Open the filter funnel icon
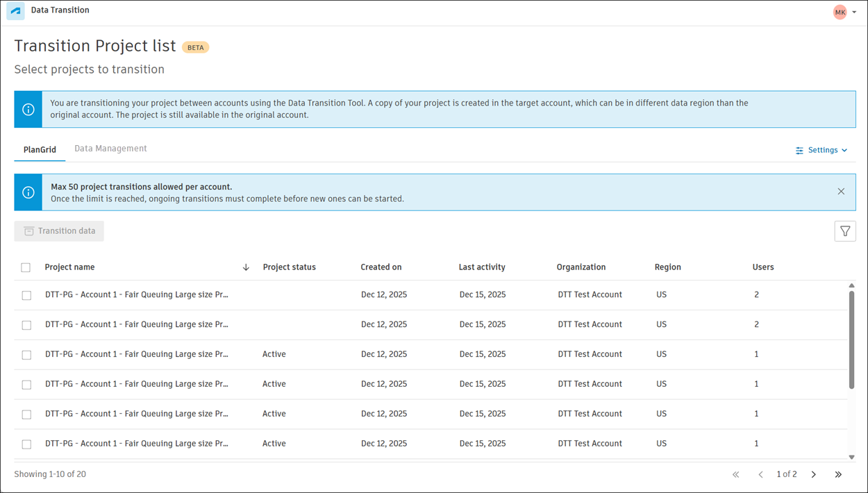The image size is (868, 493). pyautogui.click(x=845, y=231)
